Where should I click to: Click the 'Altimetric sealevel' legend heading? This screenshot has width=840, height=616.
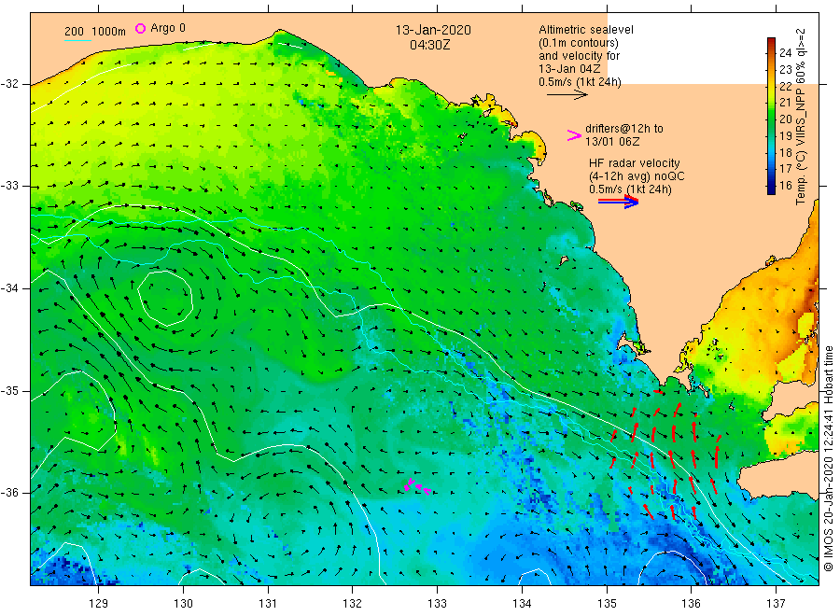click(x=586, y=30)
